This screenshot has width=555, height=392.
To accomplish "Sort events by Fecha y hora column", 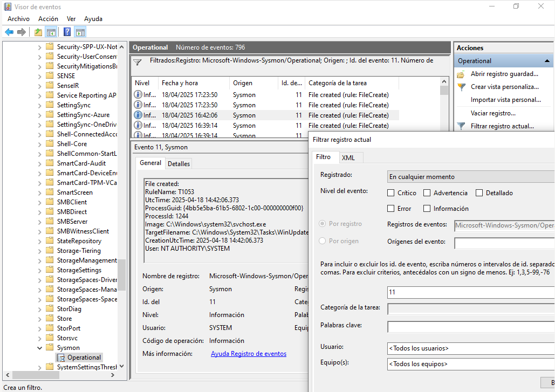I will coord(194,83).
